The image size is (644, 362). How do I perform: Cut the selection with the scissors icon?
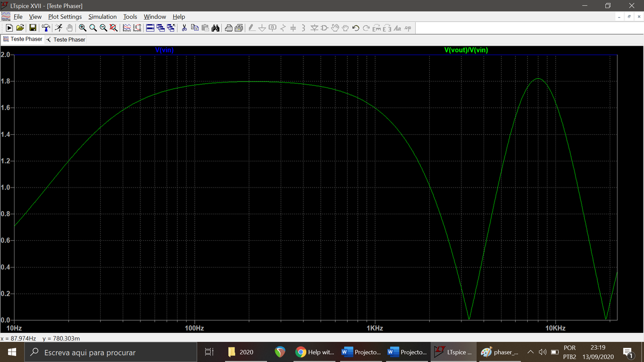(184, 28)
